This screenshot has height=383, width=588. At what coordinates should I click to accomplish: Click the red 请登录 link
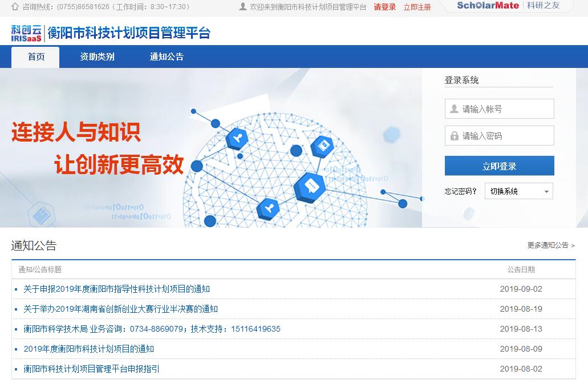[385, 7]
